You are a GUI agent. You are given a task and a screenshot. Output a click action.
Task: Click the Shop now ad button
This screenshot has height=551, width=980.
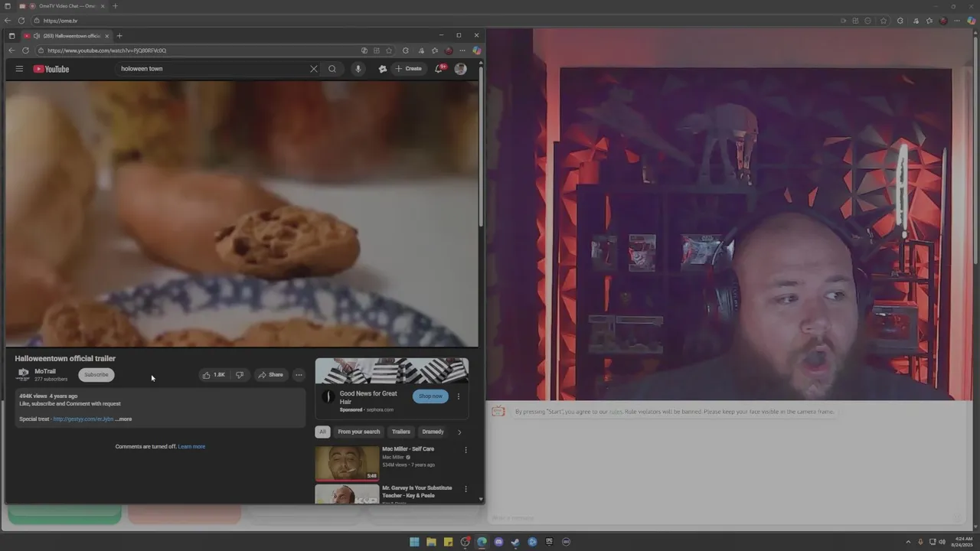tap(430, 396)
